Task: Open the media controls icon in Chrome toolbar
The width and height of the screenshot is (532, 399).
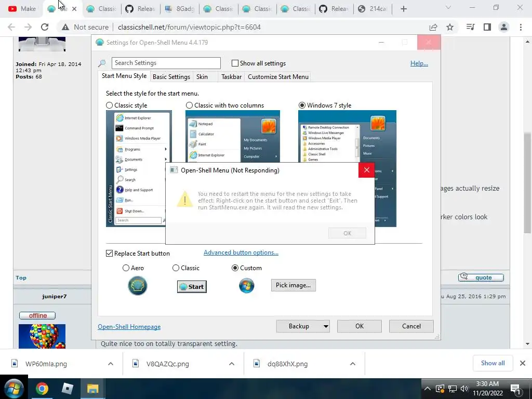Action: click(470, 27)
